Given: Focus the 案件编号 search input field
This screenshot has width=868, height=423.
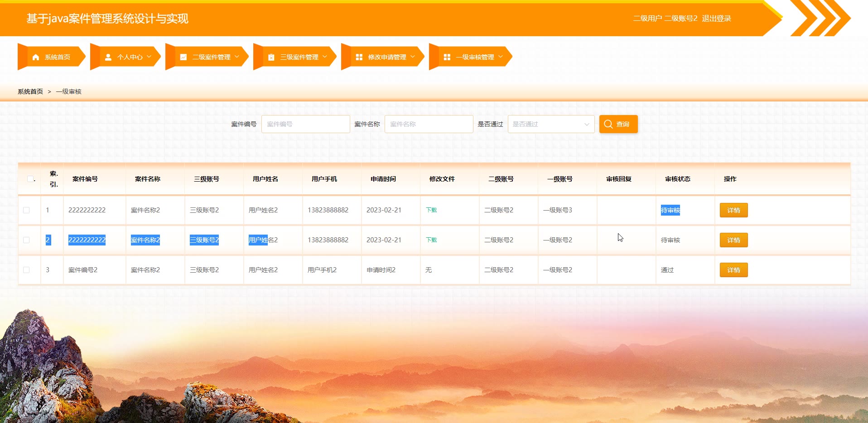Looking at the screenshot, I should pos(306,124).
